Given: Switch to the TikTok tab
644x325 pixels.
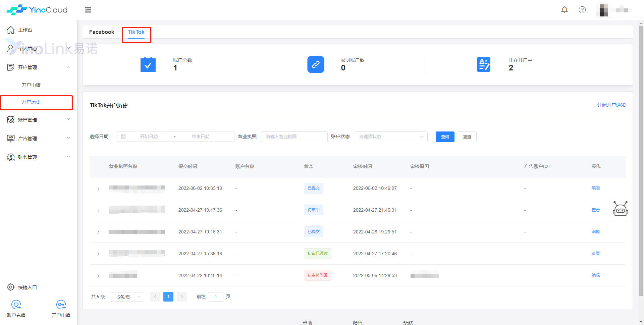Looking at the screenshot, I should pyautogui.click(x=136, y=32).
